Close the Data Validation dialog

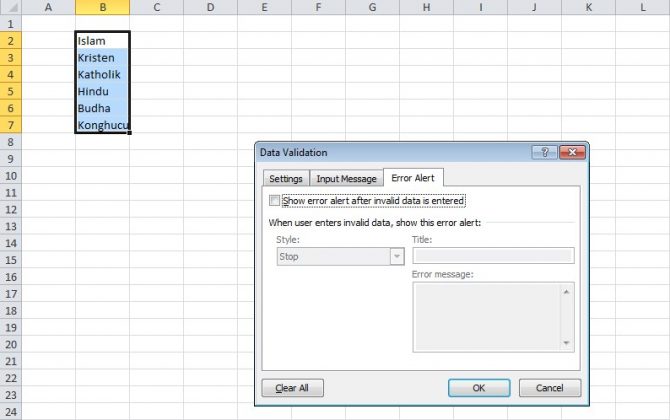572,153
